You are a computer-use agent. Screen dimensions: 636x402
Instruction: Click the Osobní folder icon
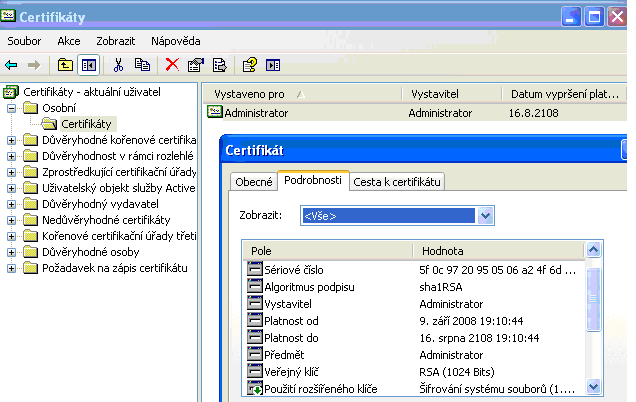[x=30, y=108]
